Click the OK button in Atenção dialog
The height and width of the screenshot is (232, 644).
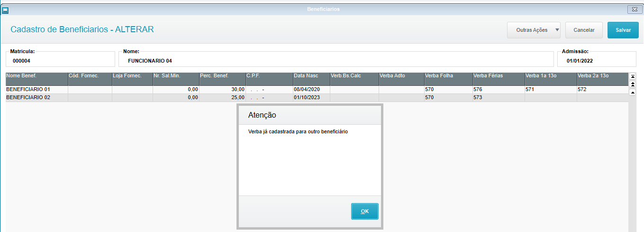[364, 211]
